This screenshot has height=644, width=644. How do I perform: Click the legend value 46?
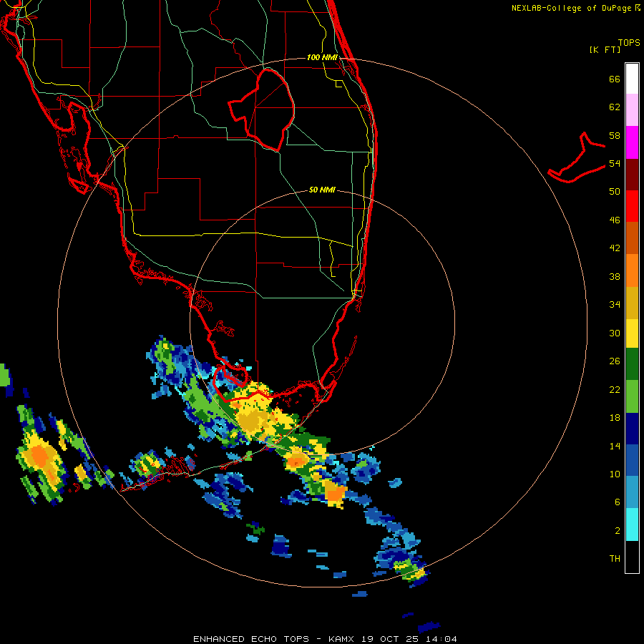[x=615, y=220]
